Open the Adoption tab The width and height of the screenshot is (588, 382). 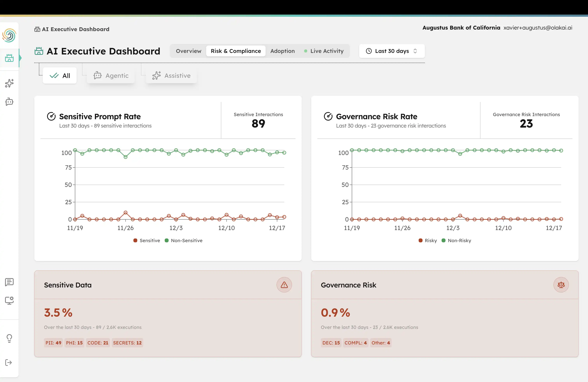(282, 51)
